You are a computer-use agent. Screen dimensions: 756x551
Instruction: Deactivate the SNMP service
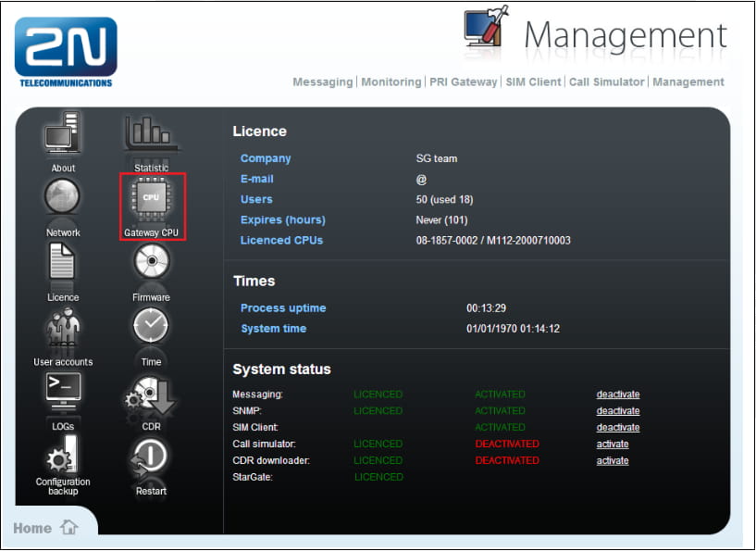tap(618, 410)
